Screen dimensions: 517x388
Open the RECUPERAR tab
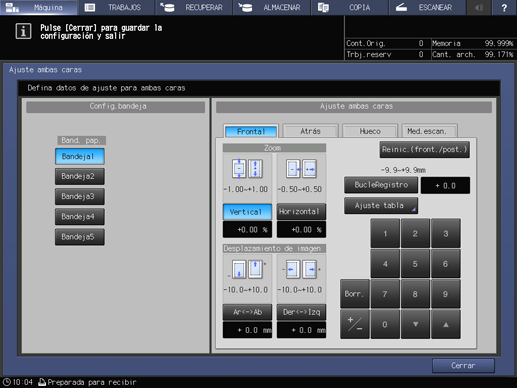(194, 7)
